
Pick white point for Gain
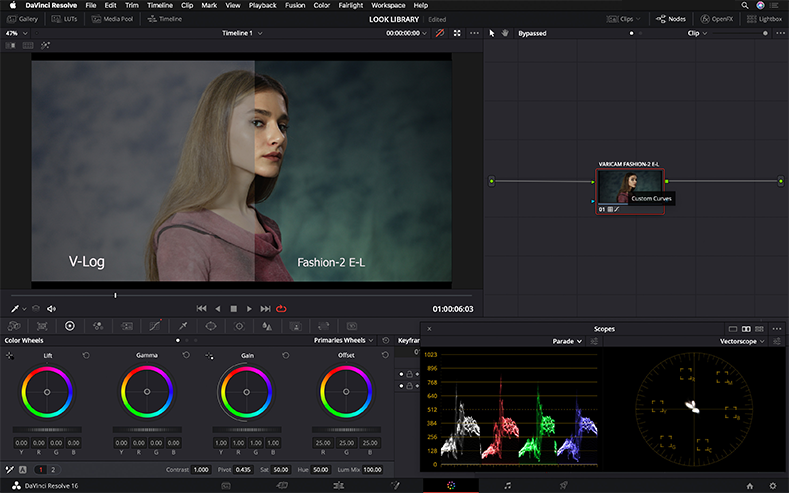[x=209, y=356]
